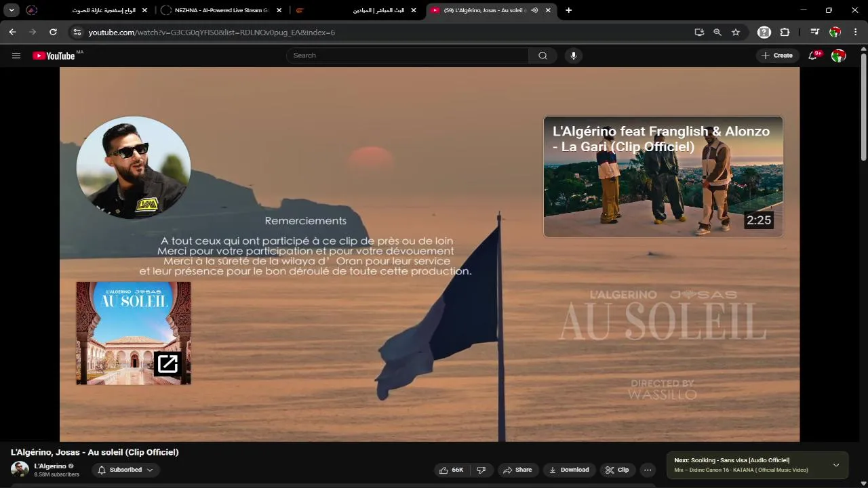Download the video
The width and height of the screenshot is (868, 488).
click(x=569, y=470)
